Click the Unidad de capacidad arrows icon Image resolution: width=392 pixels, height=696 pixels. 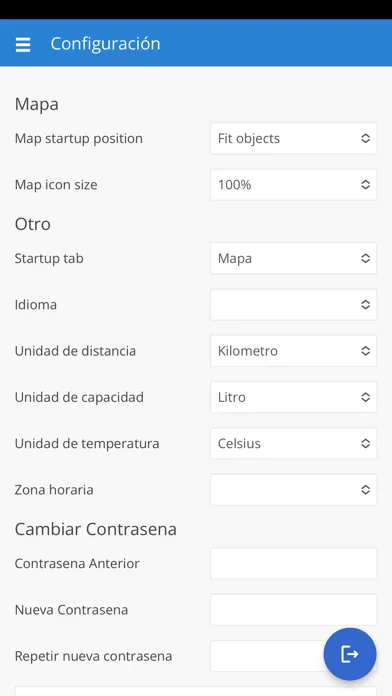[365, 397]
